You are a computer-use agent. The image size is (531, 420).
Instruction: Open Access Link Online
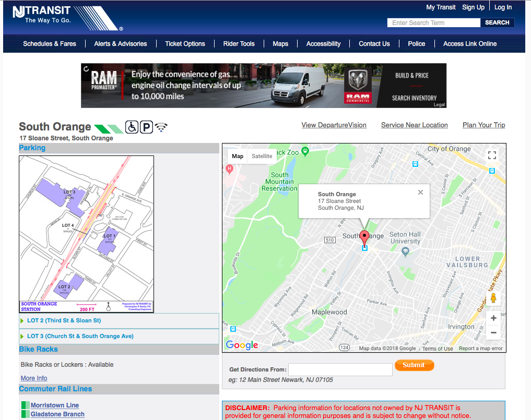[x=470, y=44]
